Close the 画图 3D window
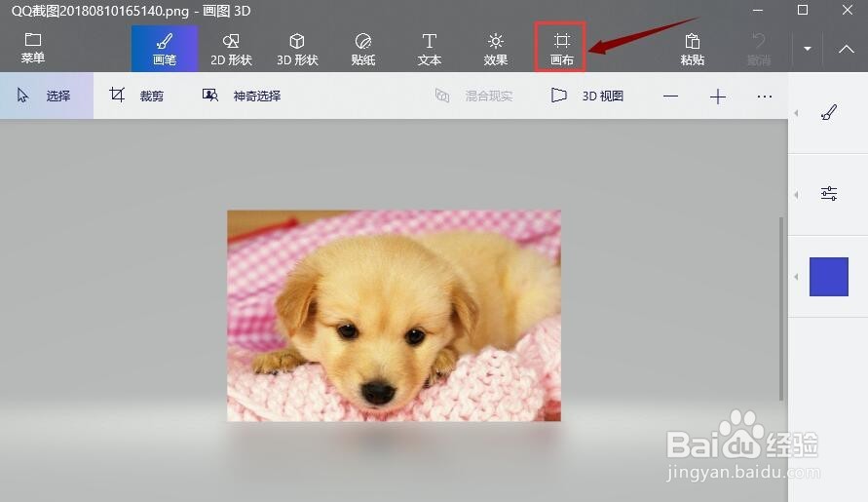This screenshot has height=502, width=868. click(x=847, y=10)
